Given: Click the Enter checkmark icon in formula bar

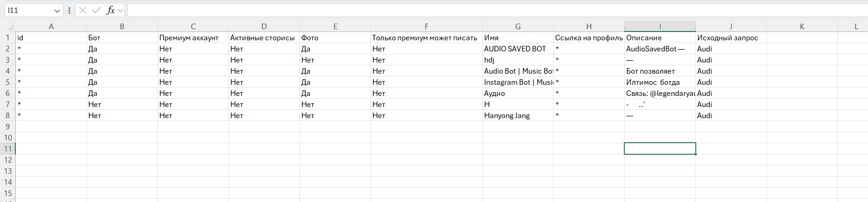Looking at the screenshot, I should coord(97,10).
